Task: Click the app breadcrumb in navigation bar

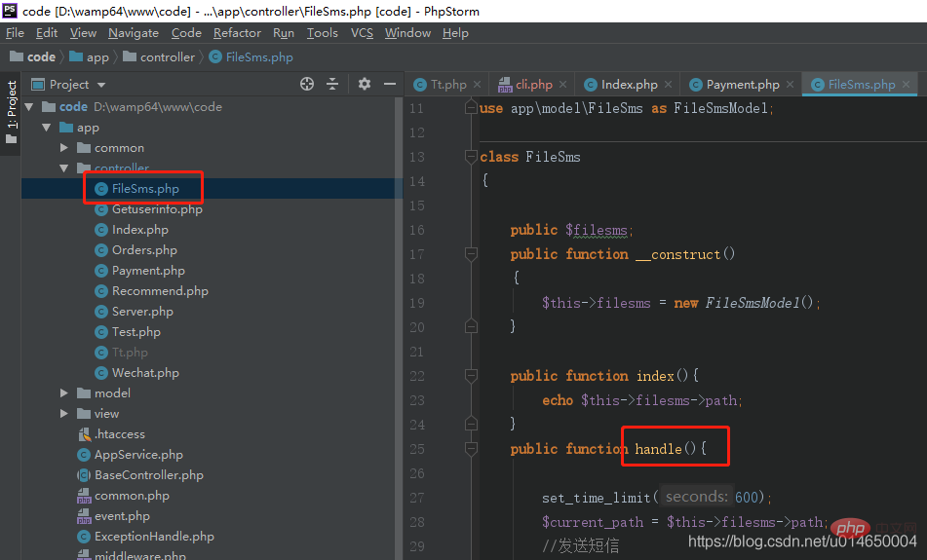Action: (x=90, y=57)
